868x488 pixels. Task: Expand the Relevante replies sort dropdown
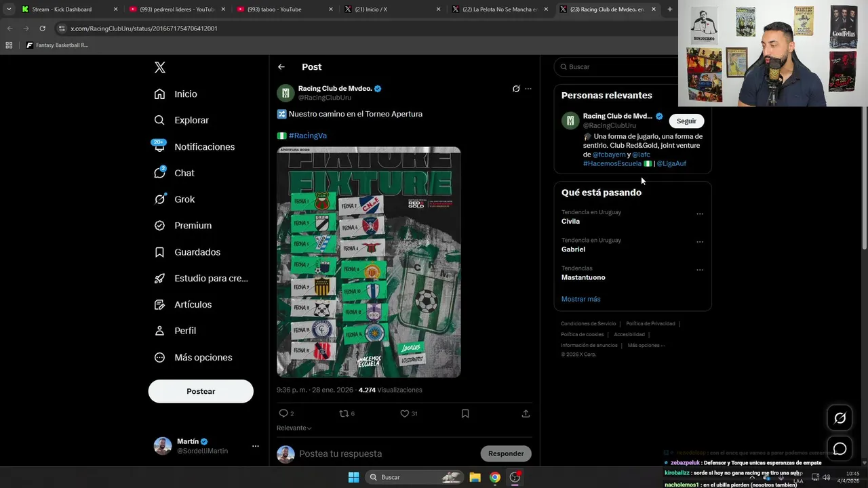(x=294, y=428)
